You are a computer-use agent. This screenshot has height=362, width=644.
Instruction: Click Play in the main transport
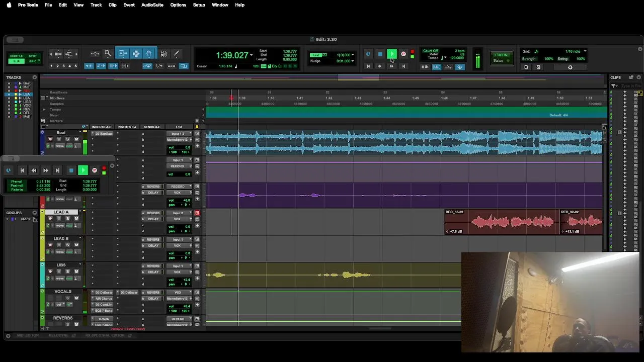pos(392,54)
